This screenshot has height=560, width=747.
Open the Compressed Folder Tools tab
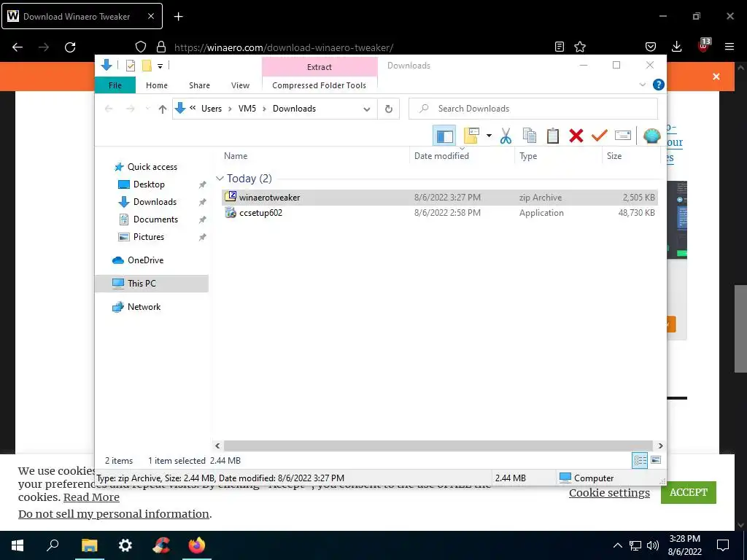[x=320, y=85]
